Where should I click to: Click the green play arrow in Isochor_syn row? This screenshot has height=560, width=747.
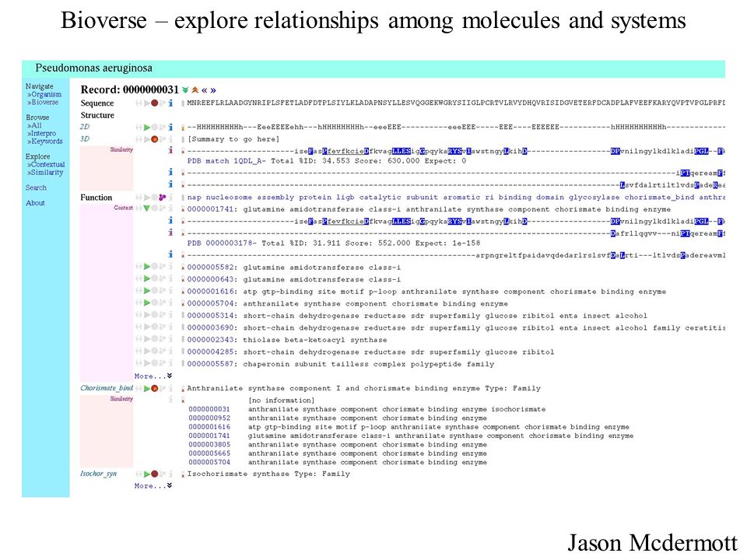(x=147, y=474)
